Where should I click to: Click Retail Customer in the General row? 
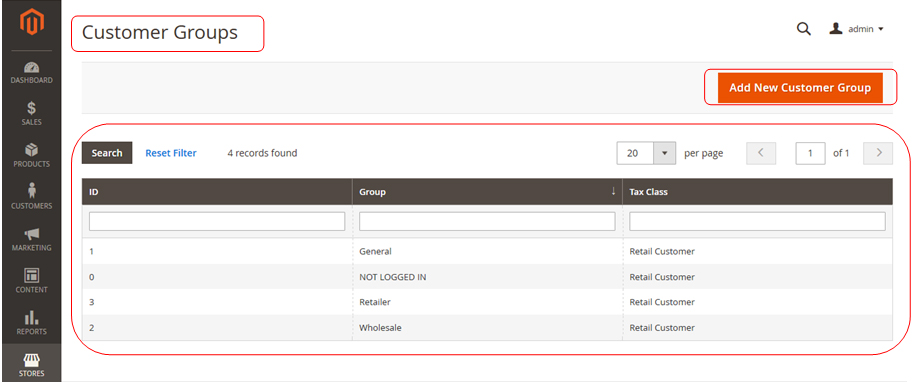[662, 251]
